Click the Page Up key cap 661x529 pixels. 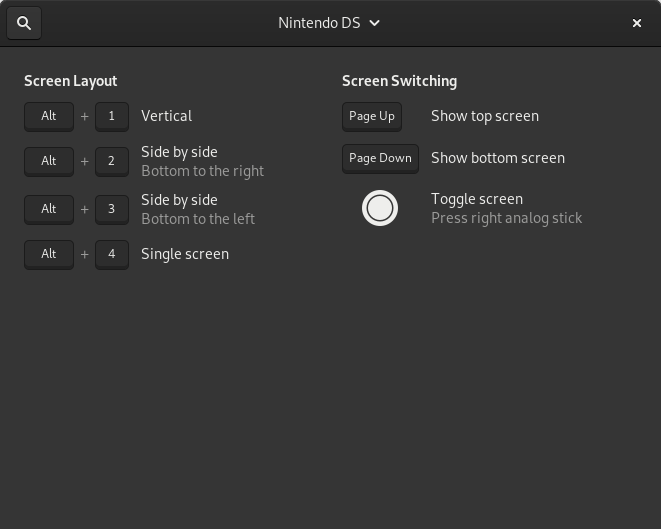(372, 116)
